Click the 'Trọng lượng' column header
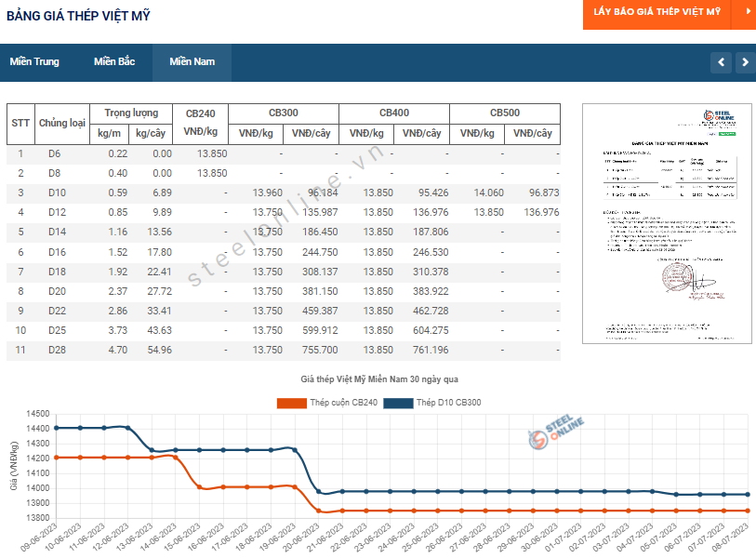 pos(131,113)
